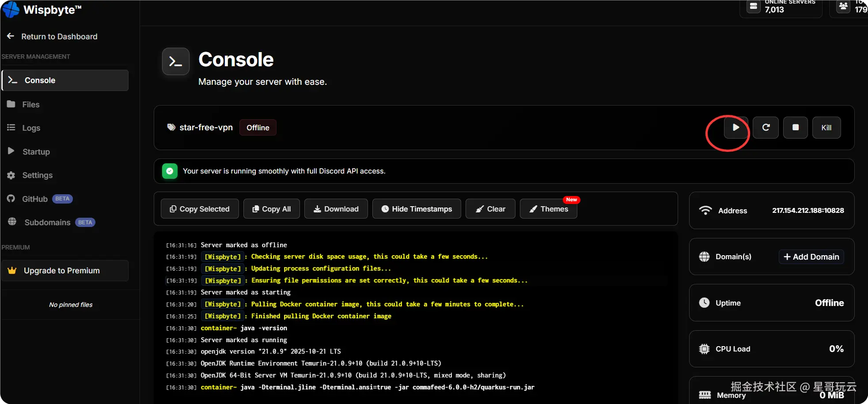
Task: Open the Startup section
Action: point(29,152)
